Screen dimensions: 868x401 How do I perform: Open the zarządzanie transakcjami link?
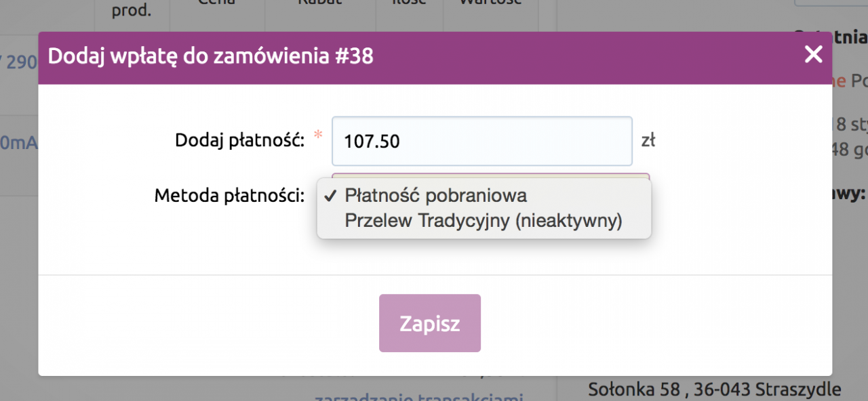coord(419,396)
